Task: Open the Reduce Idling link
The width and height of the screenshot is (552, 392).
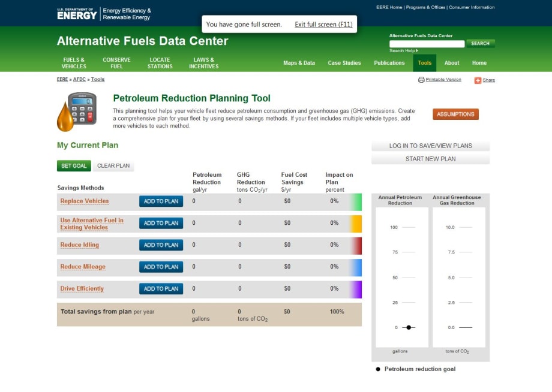Action: (80, 245)
